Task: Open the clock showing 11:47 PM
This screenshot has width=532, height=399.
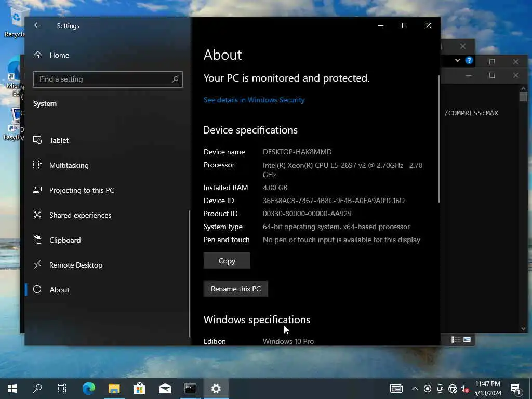Action: 487,389
